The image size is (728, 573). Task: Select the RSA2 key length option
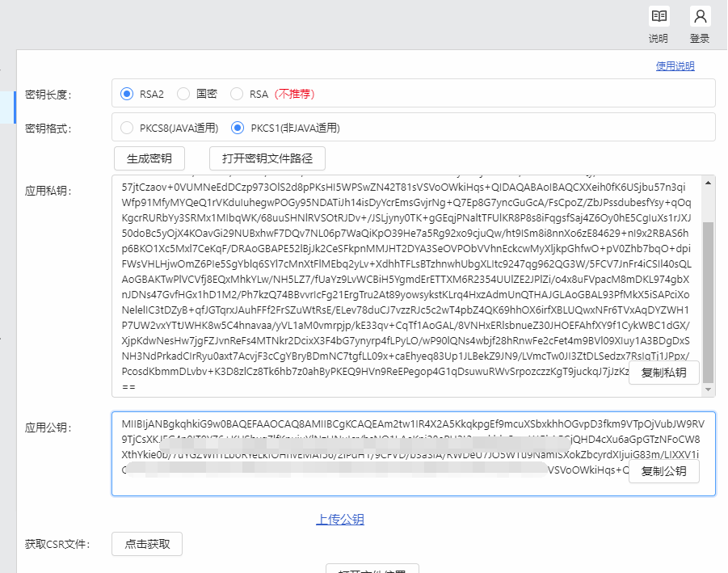pyautogui.click(x=127, y=94)
